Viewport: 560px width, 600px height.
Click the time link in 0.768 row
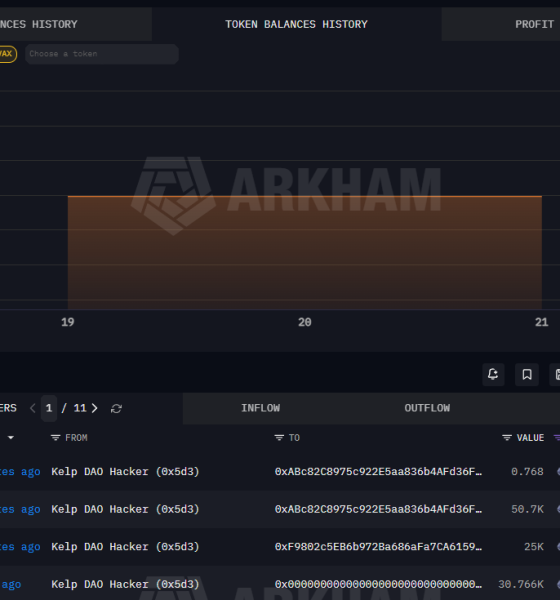click(20, 471)
